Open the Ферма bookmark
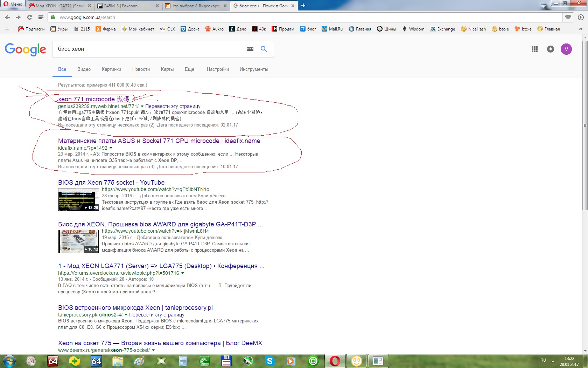The height and width of the screenshot is (368, 588). tap(106, 29)
